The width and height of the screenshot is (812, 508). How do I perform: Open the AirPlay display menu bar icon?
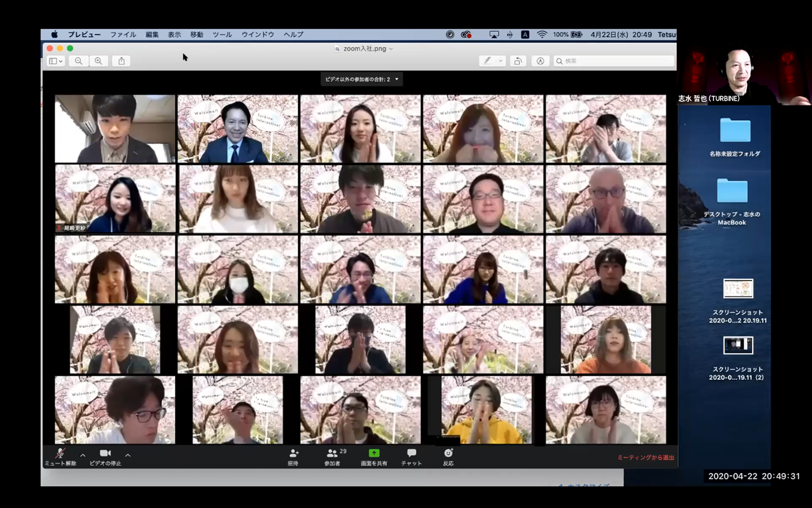[494, 34]
